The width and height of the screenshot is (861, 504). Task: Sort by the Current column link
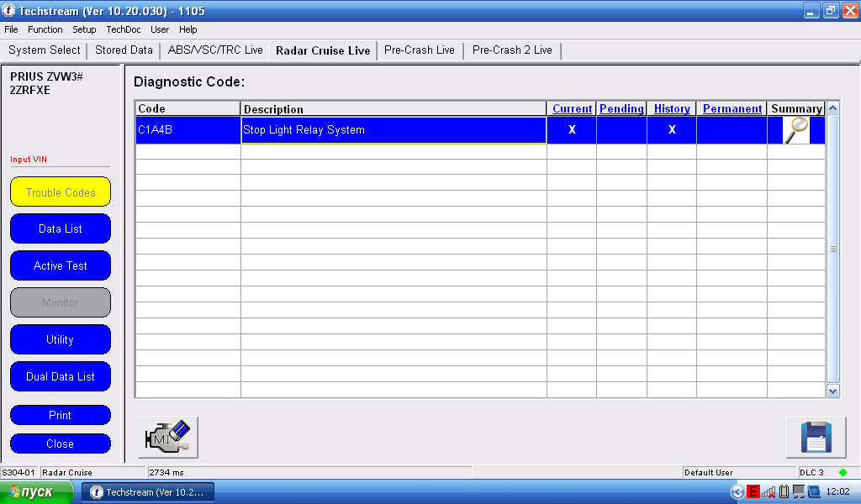click(x=572, y=108)
